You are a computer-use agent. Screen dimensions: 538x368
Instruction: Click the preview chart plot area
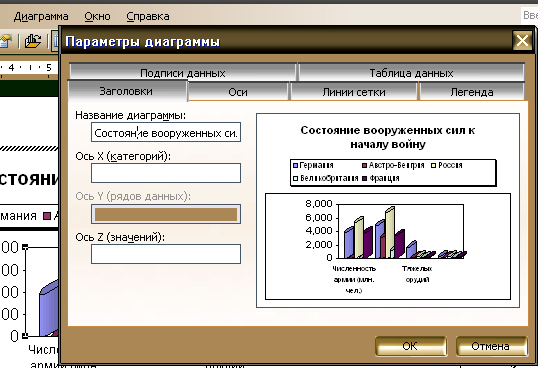pos(400,231)
